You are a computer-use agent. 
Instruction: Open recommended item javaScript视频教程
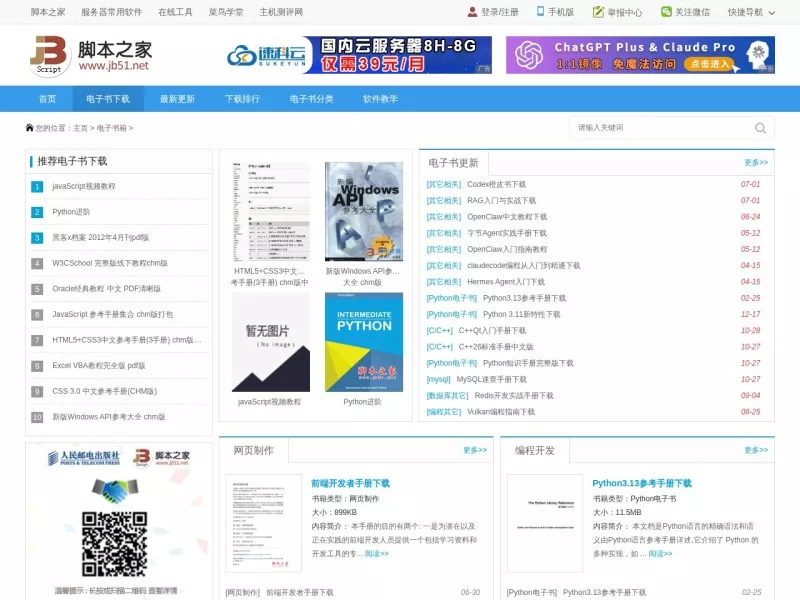[84, 186]
